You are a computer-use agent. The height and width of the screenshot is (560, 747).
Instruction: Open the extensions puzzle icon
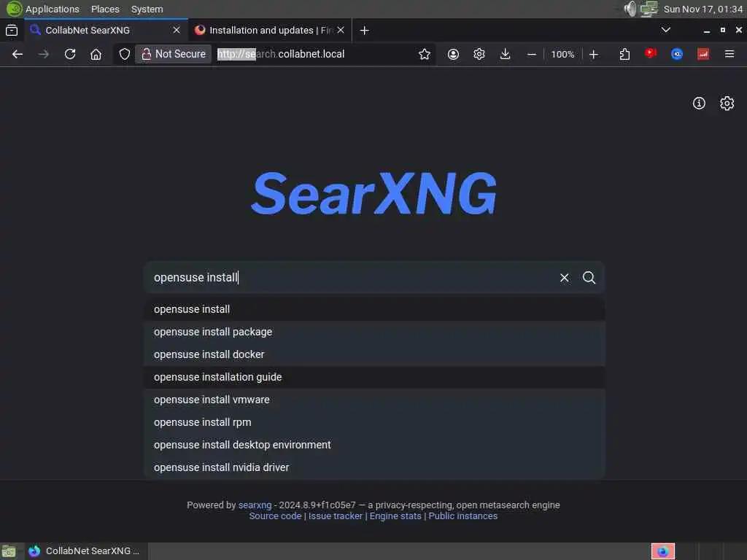(624, 54)
